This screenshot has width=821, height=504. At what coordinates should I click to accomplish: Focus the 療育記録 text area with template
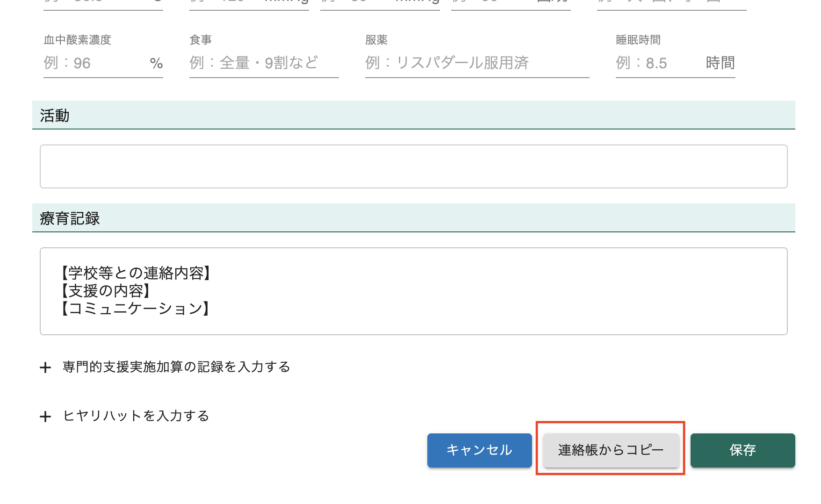(413, 291)
